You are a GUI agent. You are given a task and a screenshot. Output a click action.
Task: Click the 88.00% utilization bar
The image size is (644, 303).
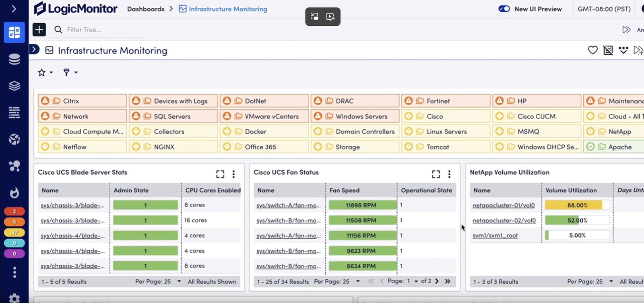click(577, 205)
